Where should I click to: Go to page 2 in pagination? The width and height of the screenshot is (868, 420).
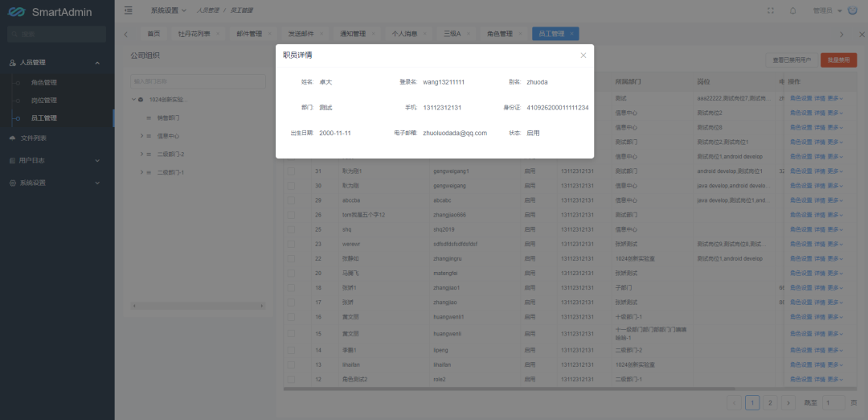[x=770, y=403]
